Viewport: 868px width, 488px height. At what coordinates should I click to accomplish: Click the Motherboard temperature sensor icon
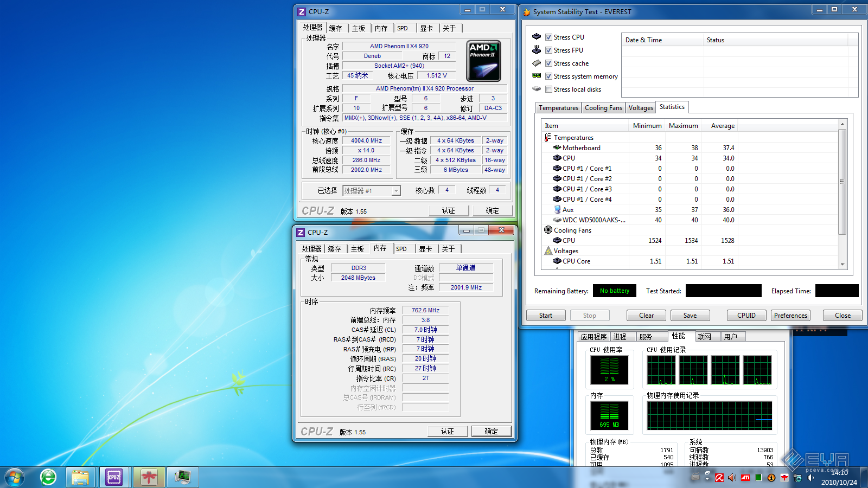coord(557,147)
